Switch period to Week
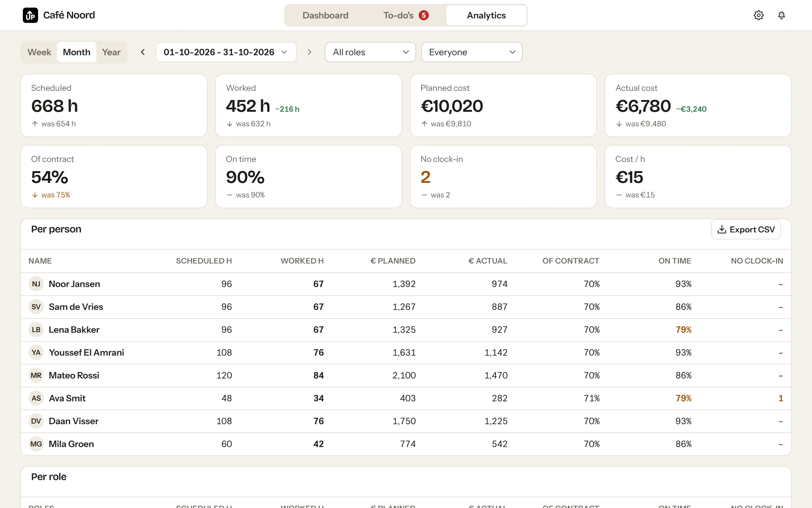Viewport: 812px width, 508px height. coord(39,52)
